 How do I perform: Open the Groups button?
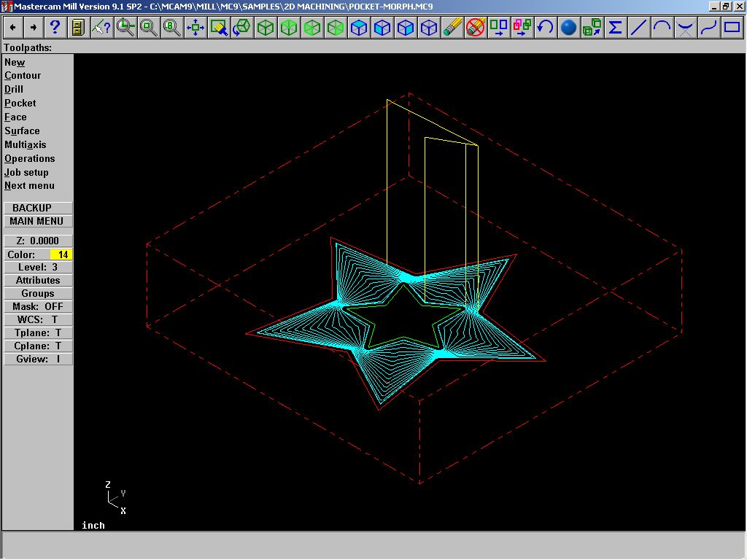[x=38, y=294]
